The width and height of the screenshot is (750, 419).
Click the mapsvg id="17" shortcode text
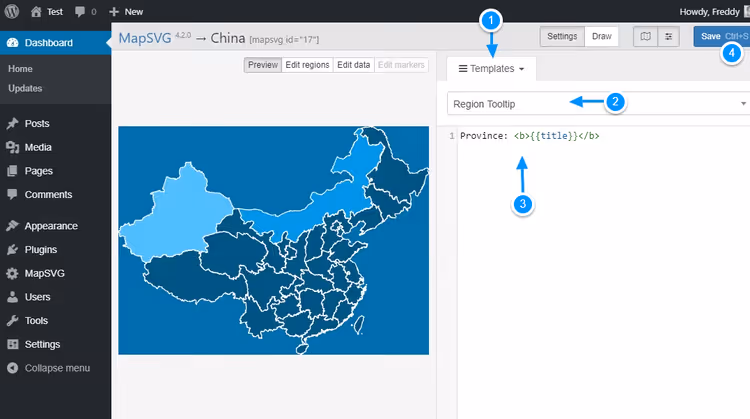pos(284,39)
